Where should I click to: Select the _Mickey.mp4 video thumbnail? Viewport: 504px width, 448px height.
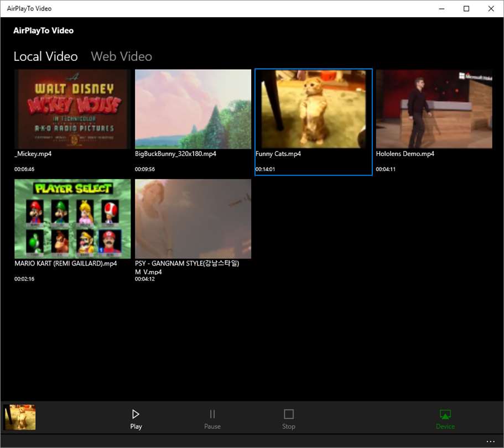pos(72,110)
